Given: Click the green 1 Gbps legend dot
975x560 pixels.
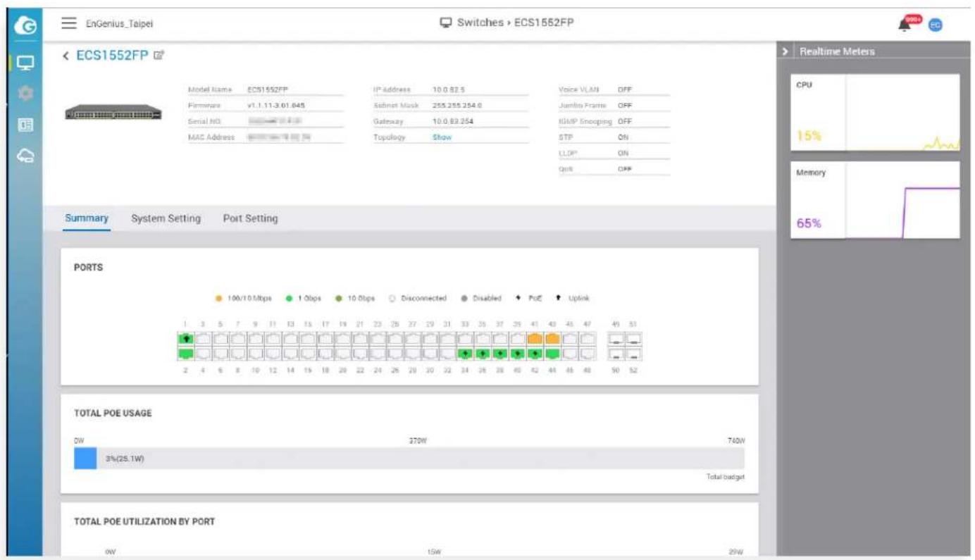Looking at the screenshot, I should click(x=289, y=298).
